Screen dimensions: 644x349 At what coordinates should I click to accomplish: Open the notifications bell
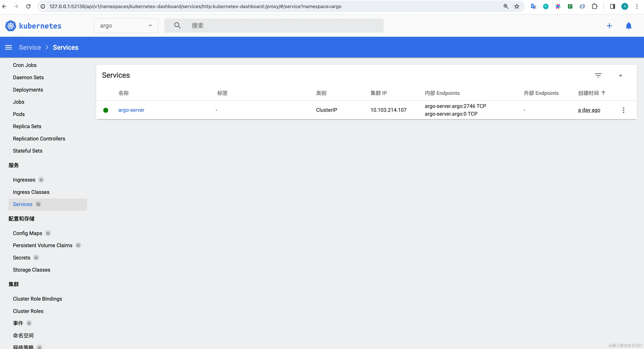click(x=629, y=26)
